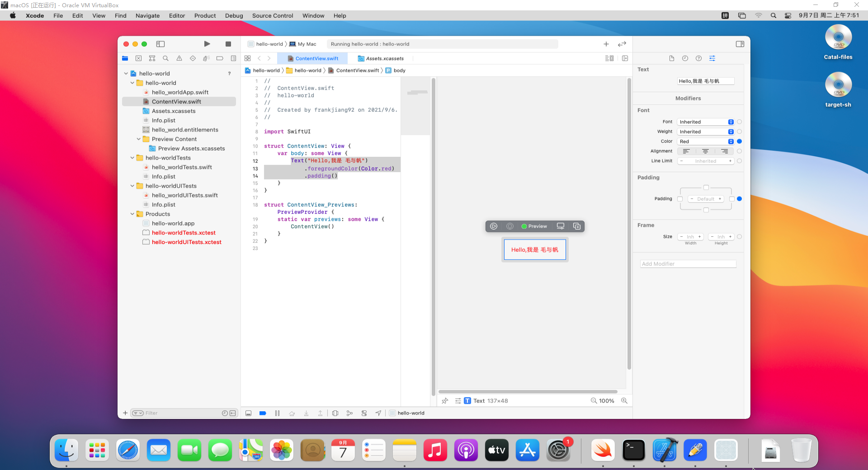Hide the navigator sidebar panel
Image resolution: width=868 pixels, height=470 pixels.
click(160, 44)
